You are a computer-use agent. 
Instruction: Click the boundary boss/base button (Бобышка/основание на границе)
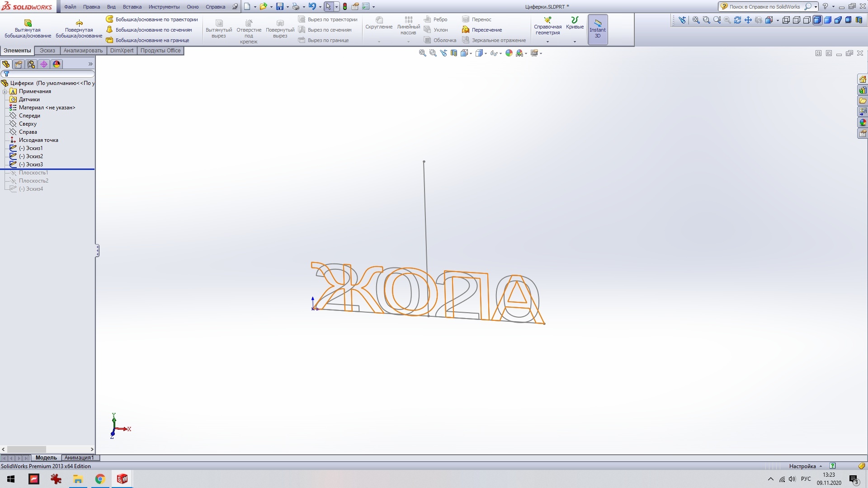[x=147, y=40]
